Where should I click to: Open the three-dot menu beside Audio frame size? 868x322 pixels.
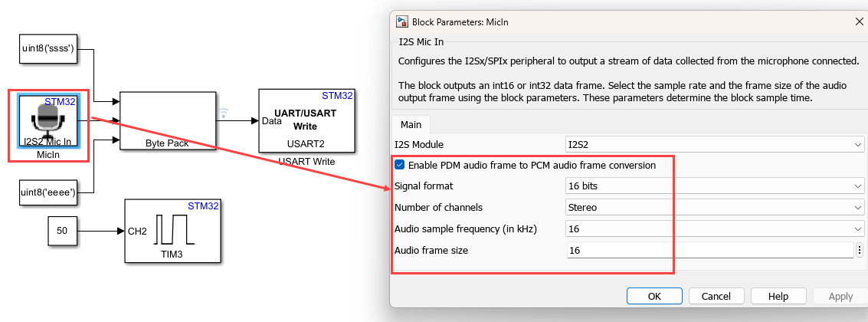click(x=860, y=250)
